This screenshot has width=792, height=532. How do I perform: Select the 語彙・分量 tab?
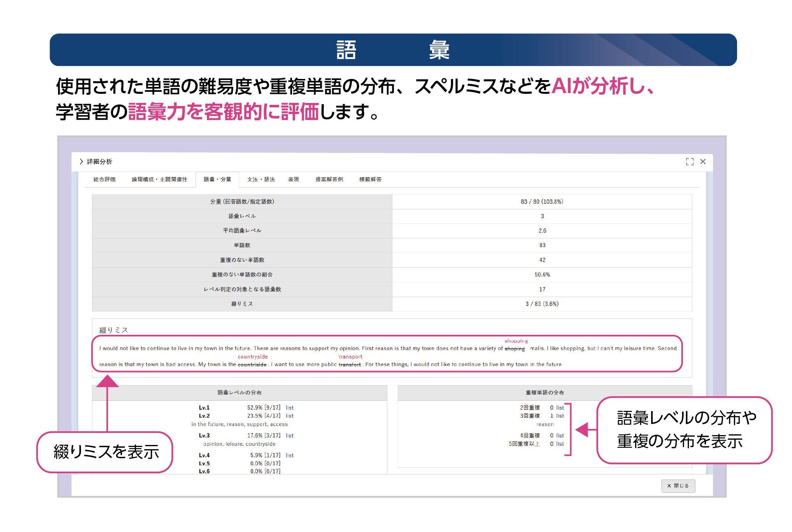click(217, 179)
